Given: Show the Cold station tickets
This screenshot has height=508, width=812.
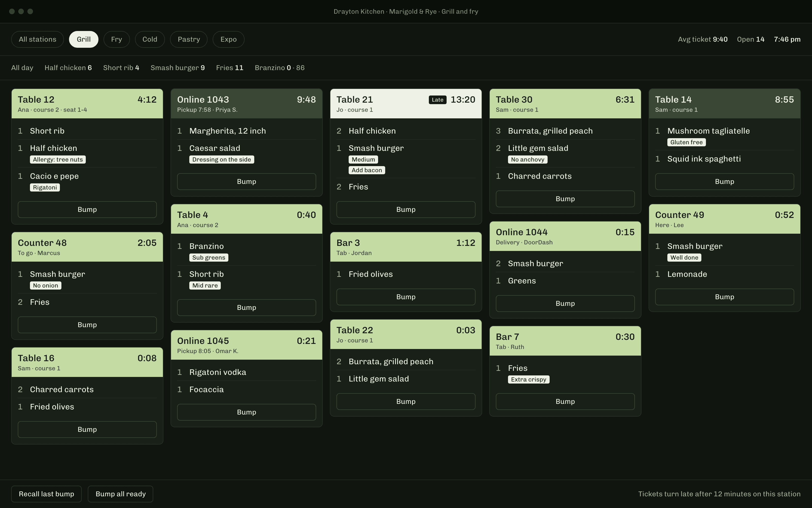Looking at the screenshot, I should point(150,39).
